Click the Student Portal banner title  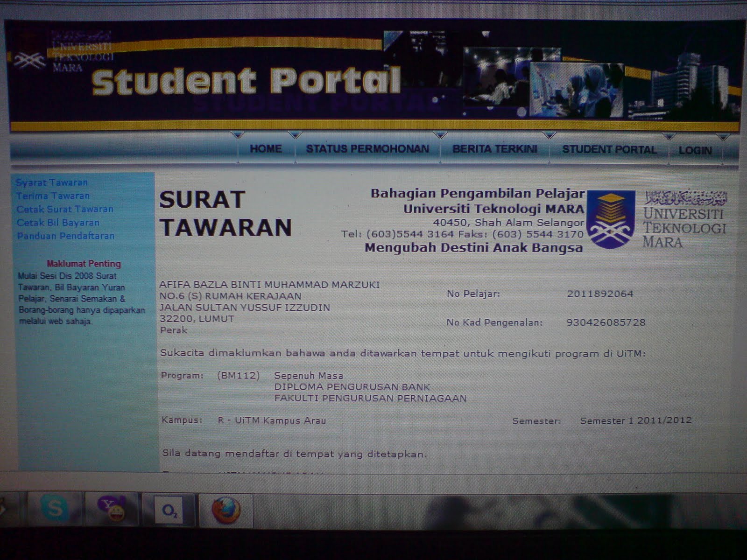pos(246,81)
